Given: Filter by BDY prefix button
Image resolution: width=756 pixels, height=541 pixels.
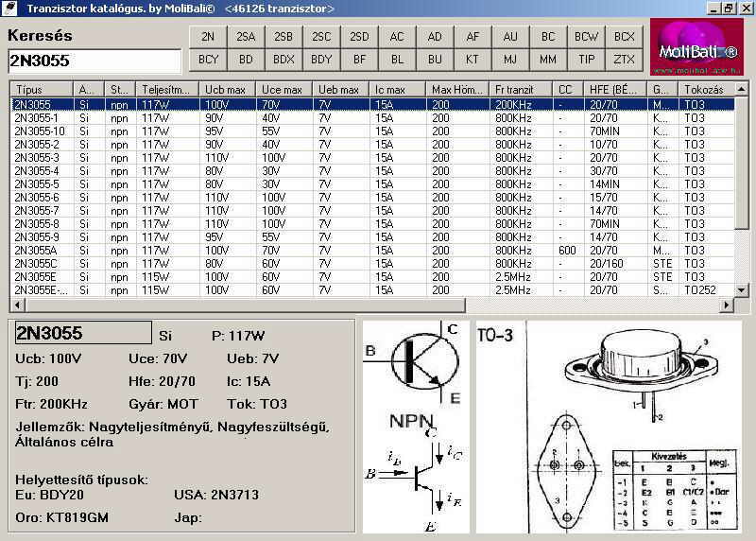Looking at the screenshot, I should click(321, 60).
